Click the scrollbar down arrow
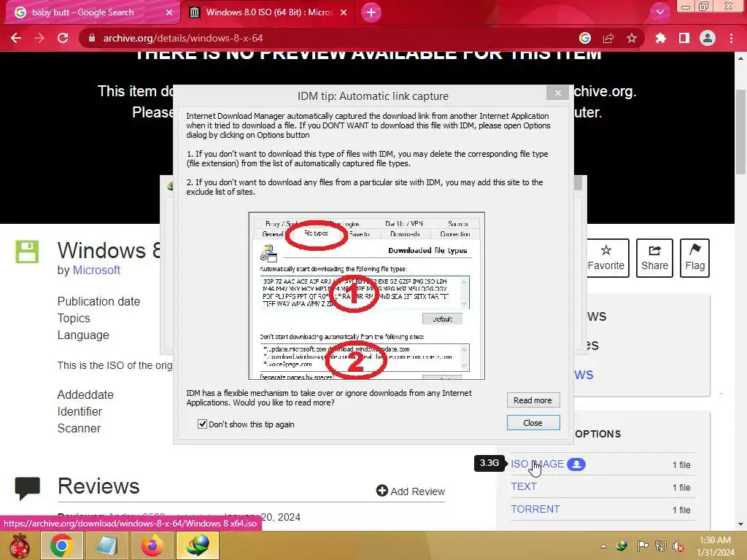Viewport: 747px width, 560px height. click(x=740, y=524)
